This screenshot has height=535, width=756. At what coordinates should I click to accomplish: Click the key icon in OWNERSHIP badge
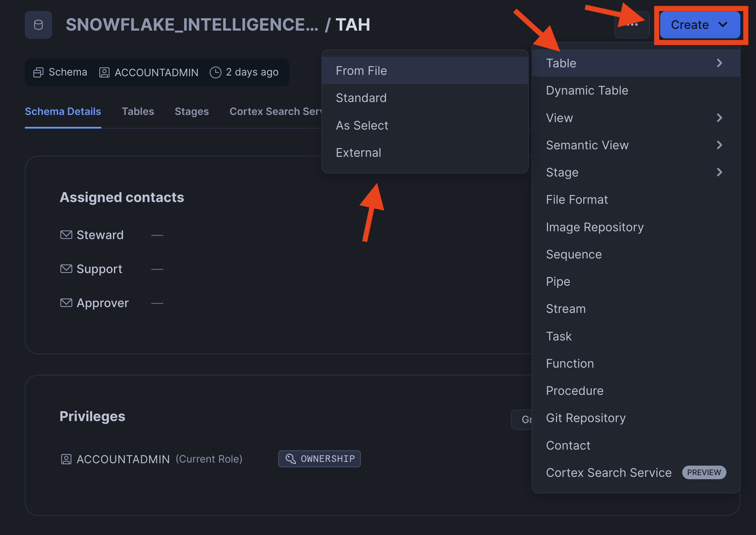click(x=290, y=459)
